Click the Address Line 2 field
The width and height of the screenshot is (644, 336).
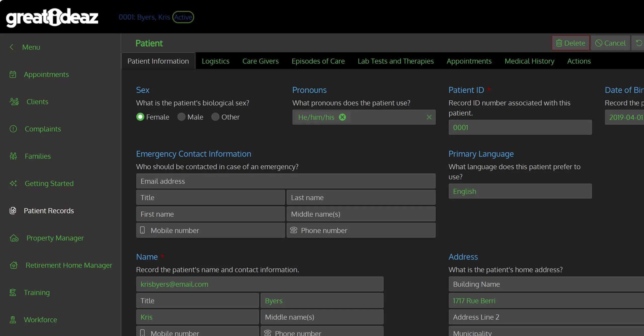(x=546, y=317)
